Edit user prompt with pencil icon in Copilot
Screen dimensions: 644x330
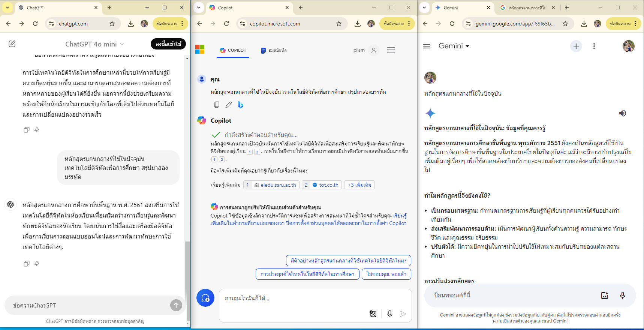tap(229, 105)
